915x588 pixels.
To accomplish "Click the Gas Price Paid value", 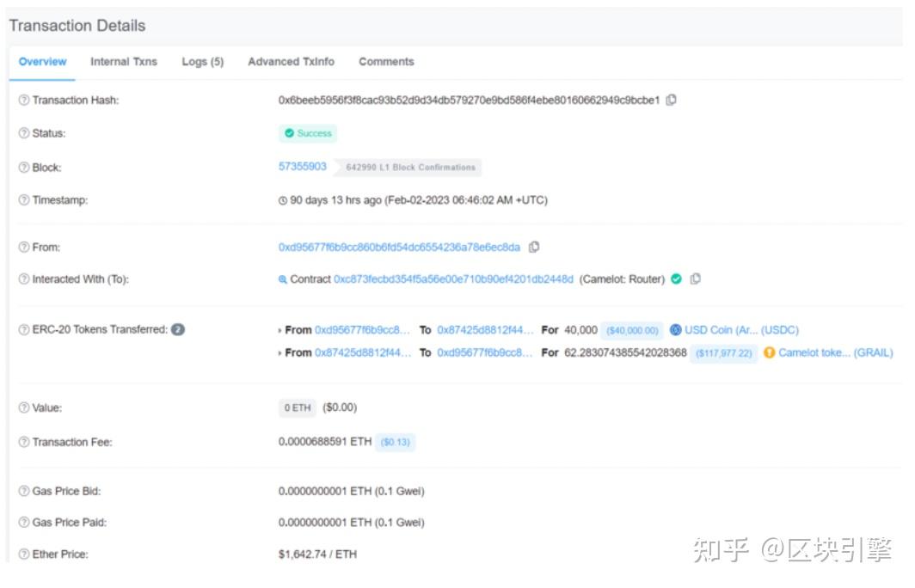I will tap(351, 523).
